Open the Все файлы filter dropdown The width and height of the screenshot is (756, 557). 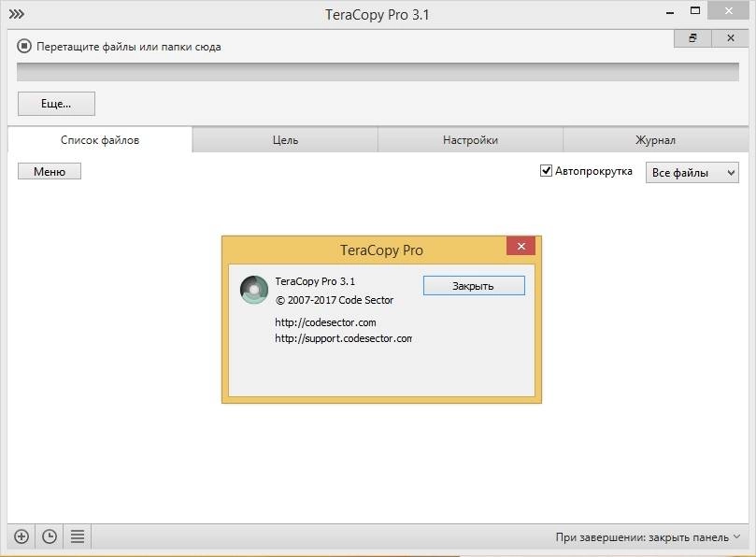click(x=692, y=172)
